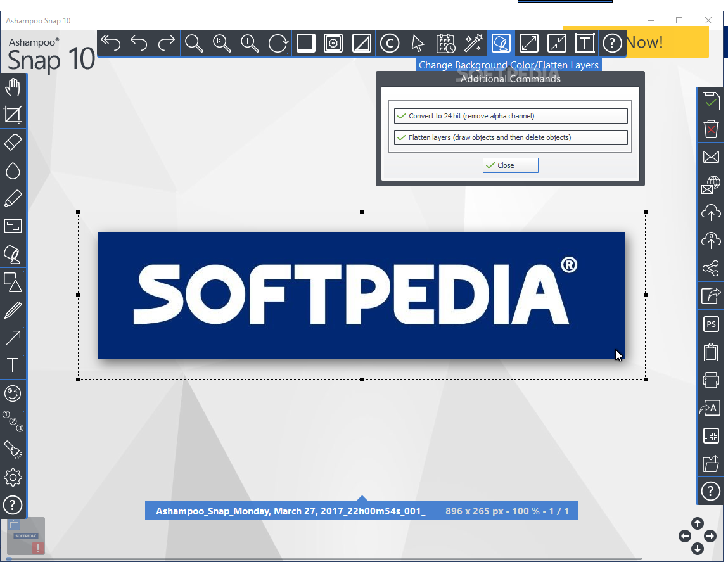Click the left navigation arrow

tap(685, 536)
